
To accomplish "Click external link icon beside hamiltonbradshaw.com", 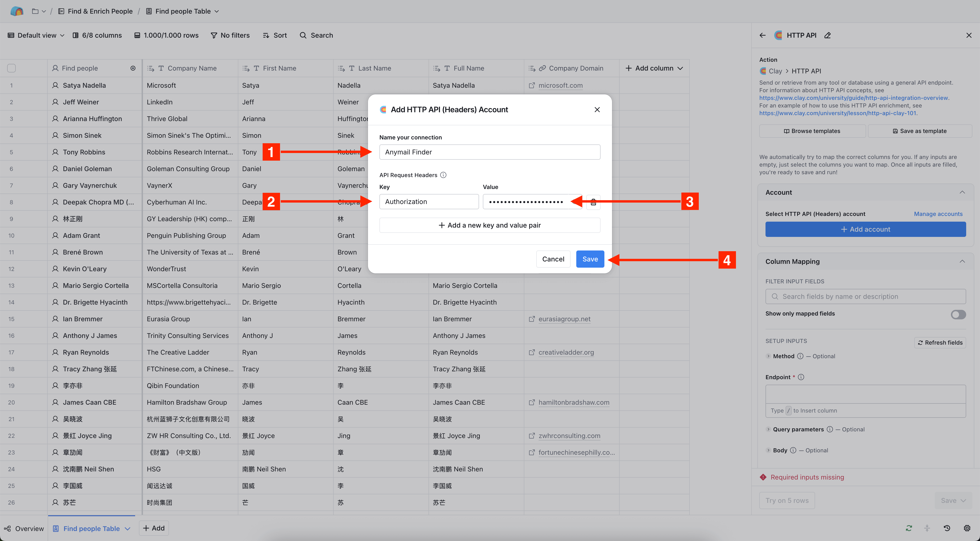I will [x=531, y=402].
